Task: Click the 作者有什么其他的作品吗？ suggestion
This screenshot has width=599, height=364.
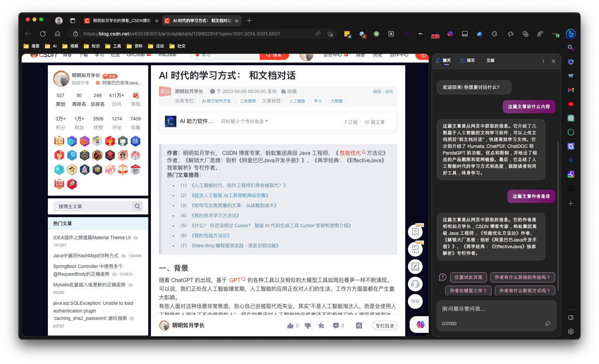Action: [522, 277]
